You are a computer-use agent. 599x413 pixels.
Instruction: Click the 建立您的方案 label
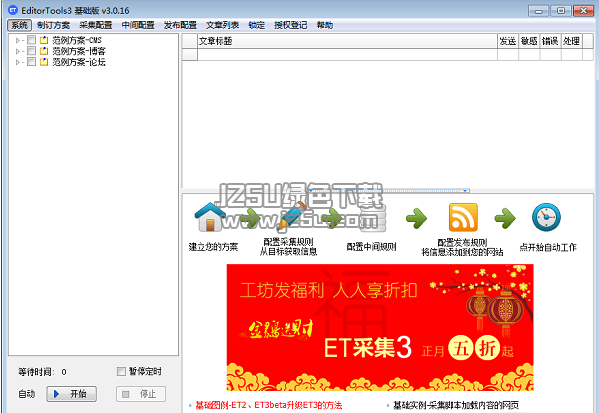click(x=213, y=247)
